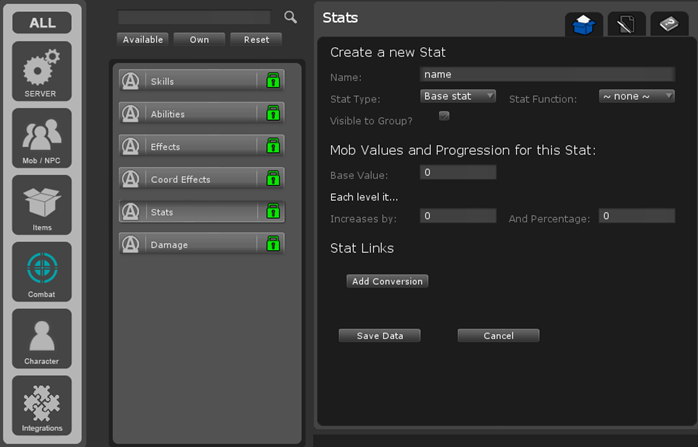Viewport: 698px width, 447px height.
Task: Toggle the Available filter
Action: pyautogui.click(x=143, y=40)
